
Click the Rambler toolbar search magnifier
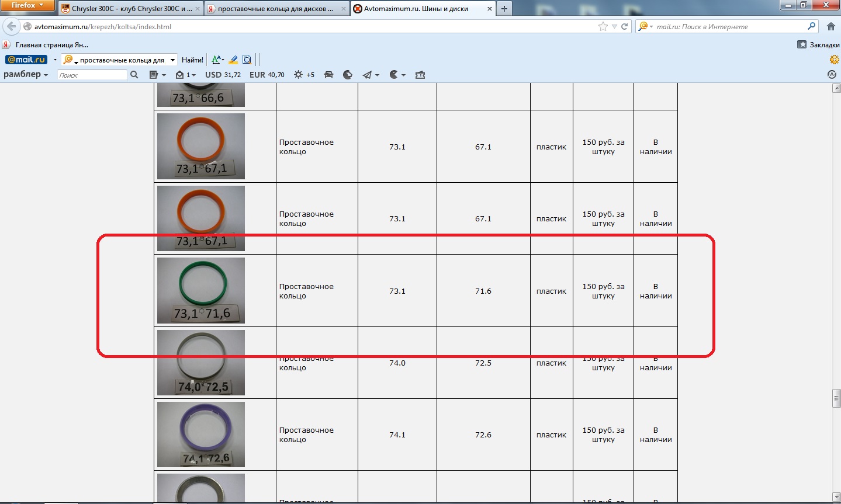(x=134, y=75)
